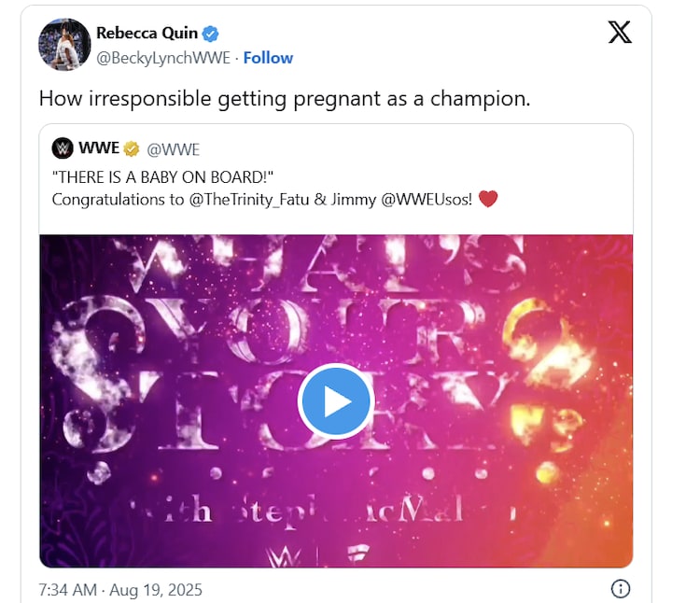This screenshot has width=700, height=603.
Task: Click the red heart emoji
Action: point(488,200)
